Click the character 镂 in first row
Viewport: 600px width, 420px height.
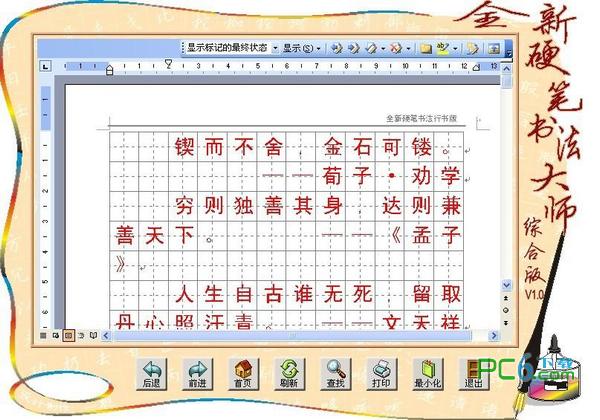coord(421,147)
